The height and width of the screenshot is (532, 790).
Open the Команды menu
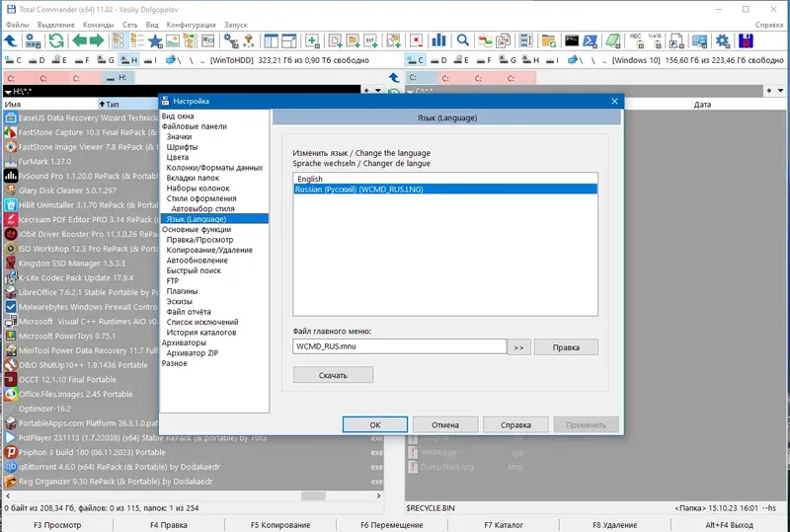click(x=98, y=25)
